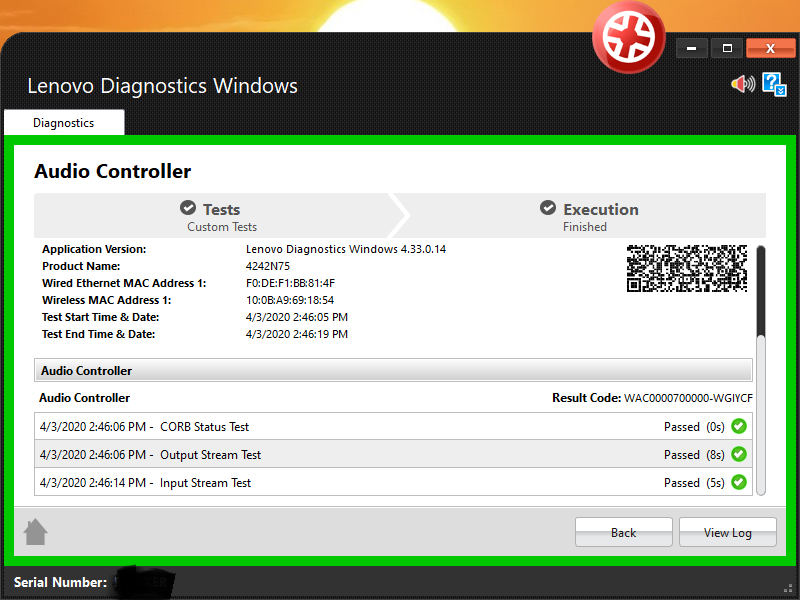
Task: Click the window resize grip icon
Action: coord(789,587)
